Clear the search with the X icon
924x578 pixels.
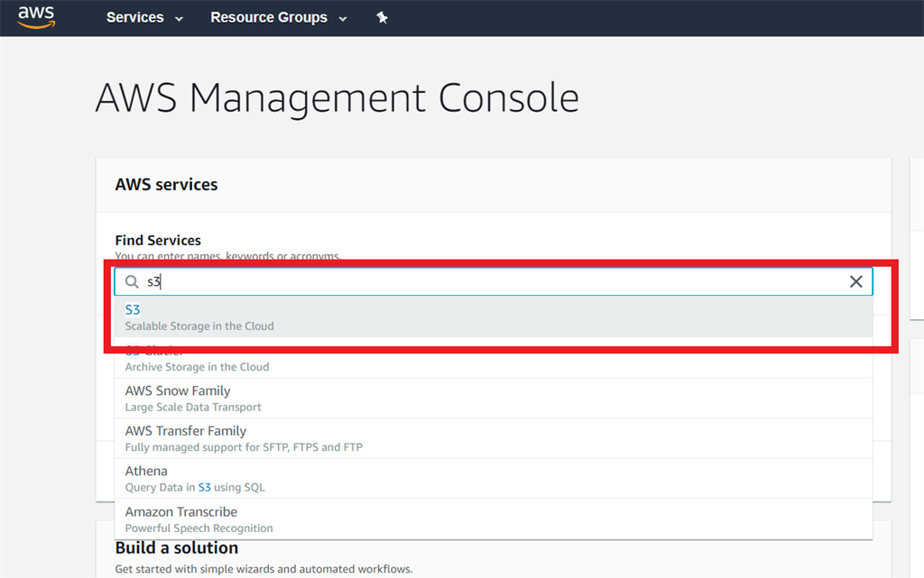[x=855, y=281]
